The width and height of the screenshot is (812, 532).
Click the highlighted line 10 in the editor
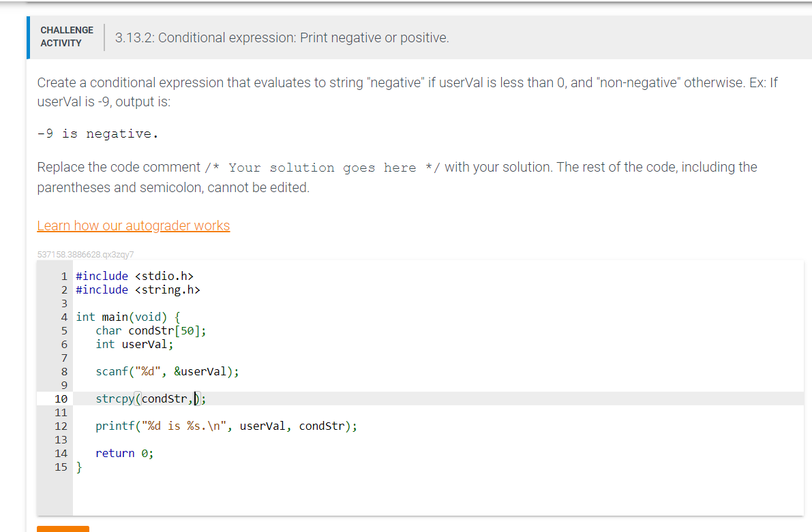coord(150,398)
